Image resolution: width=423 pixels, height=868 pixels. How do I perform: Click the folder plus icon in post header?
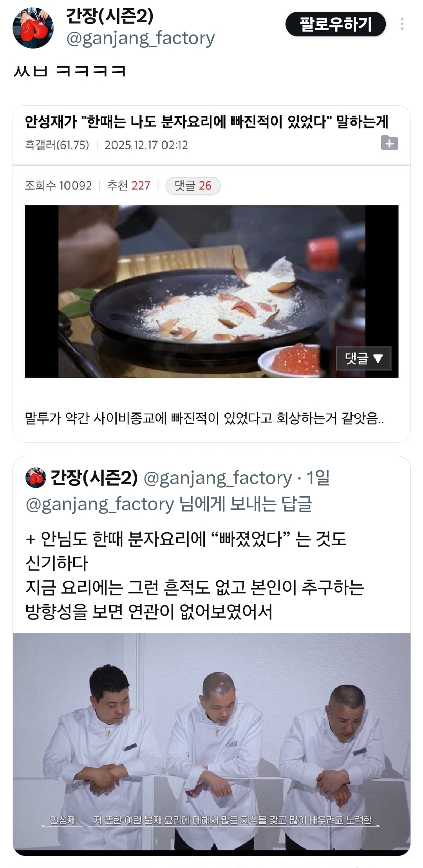pyautogui.click(x=389, y=143)
